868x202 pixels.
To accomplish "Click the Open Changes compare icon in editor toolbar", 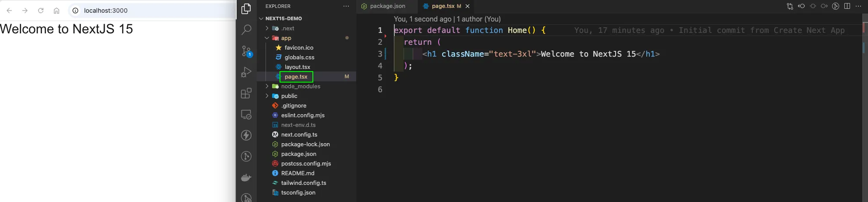I will [x=790, y=6].
